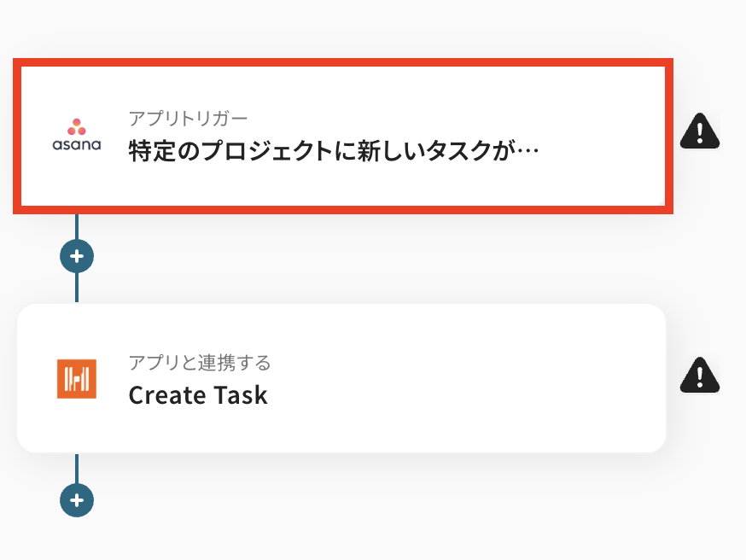Click the warning icon beside Create Task
The height and width of the screenshot is (560, 746).
click(x=699, y=375)
